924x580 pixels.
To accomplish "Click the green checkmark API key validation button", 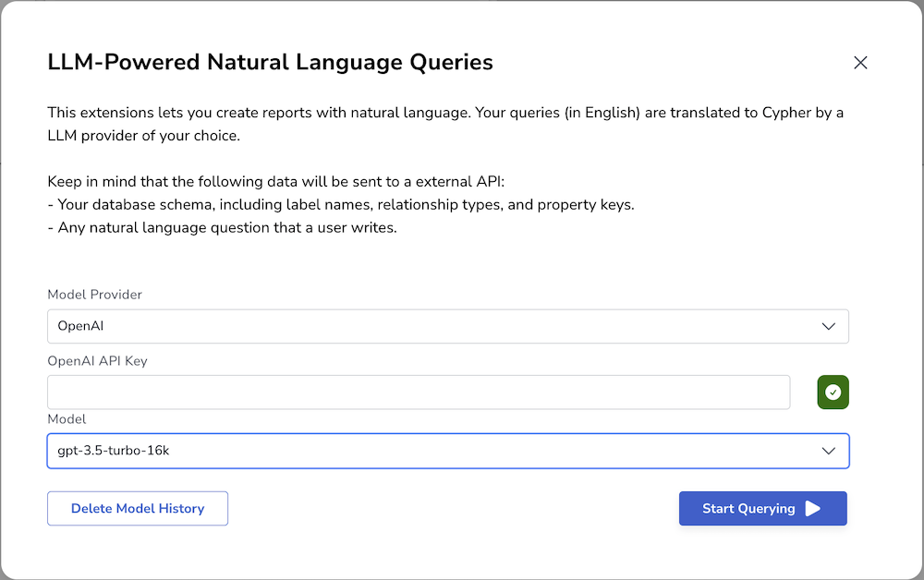I will point(833,393).
